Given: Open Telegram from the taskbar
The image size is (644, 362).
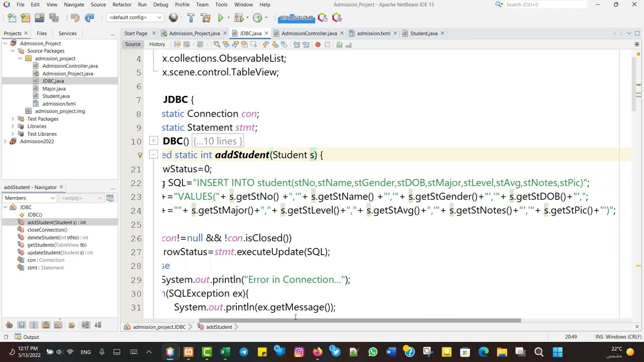Looking at the screenshot, I should click(244, 352).
